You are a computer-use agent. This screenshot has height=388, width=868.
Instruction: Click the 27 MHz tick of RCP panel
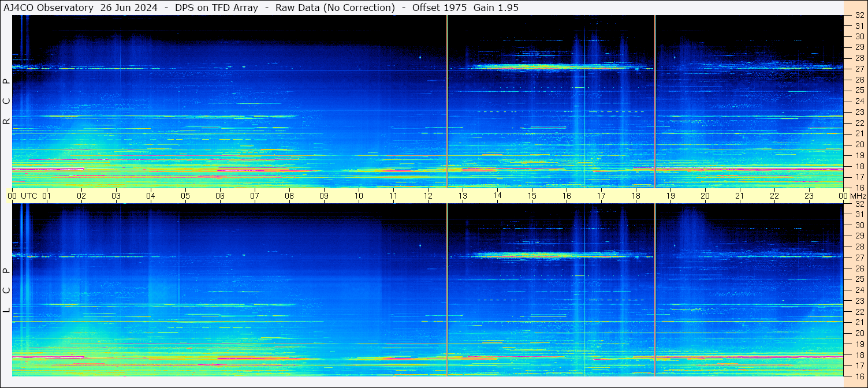point(859,69)
